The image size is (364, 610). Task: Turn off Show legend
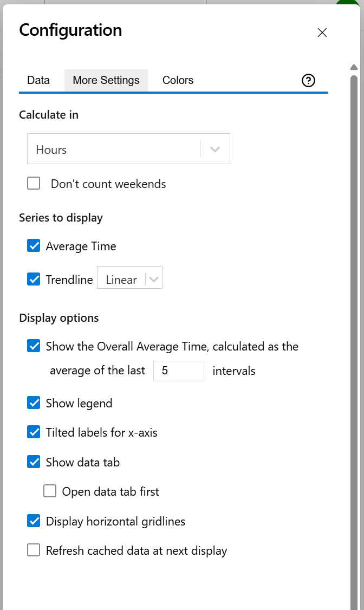[34, 403]
